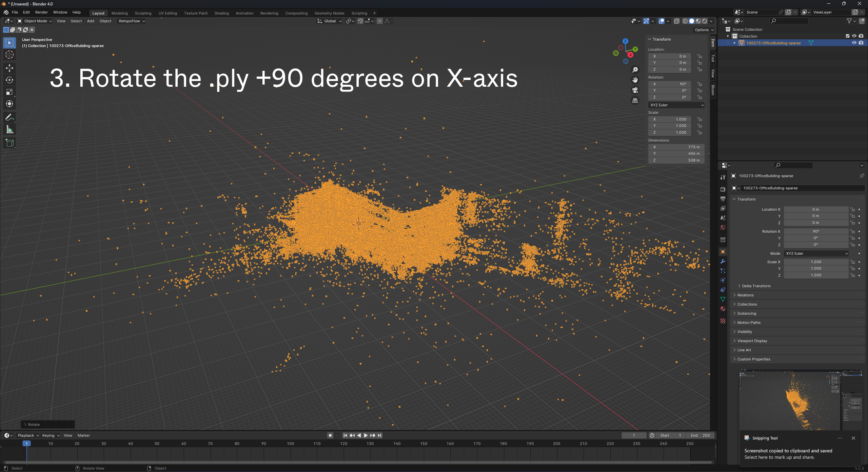Open the Material sphere properties tab
The image size is (868, 472).
[723, 309]
